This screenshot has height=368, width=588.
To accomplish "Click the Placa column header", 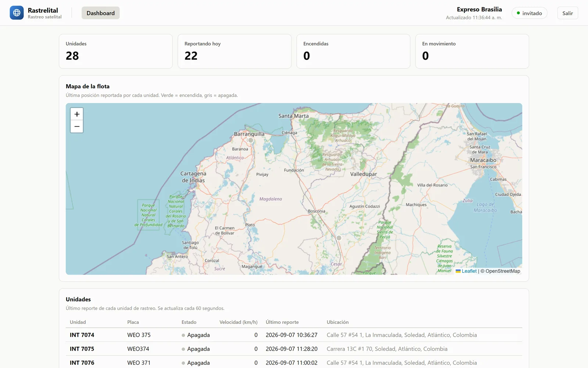I will click(133, 322).
